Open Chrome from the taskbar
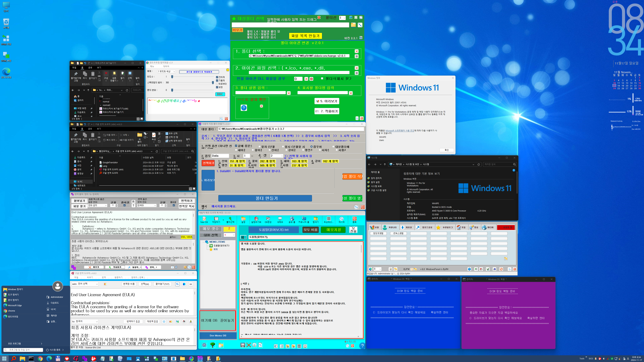 (x=40, y=358)
